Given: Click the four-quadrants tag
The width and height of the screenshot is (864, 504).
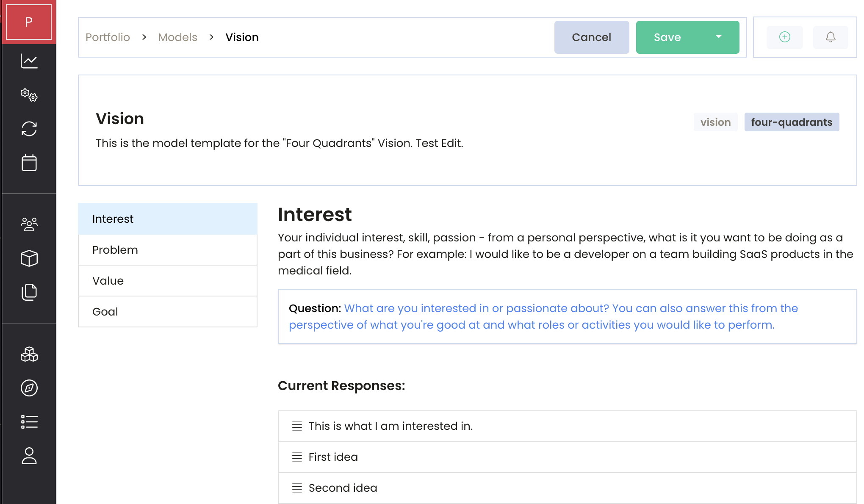Looking at the screenshot, I should 791,122.
